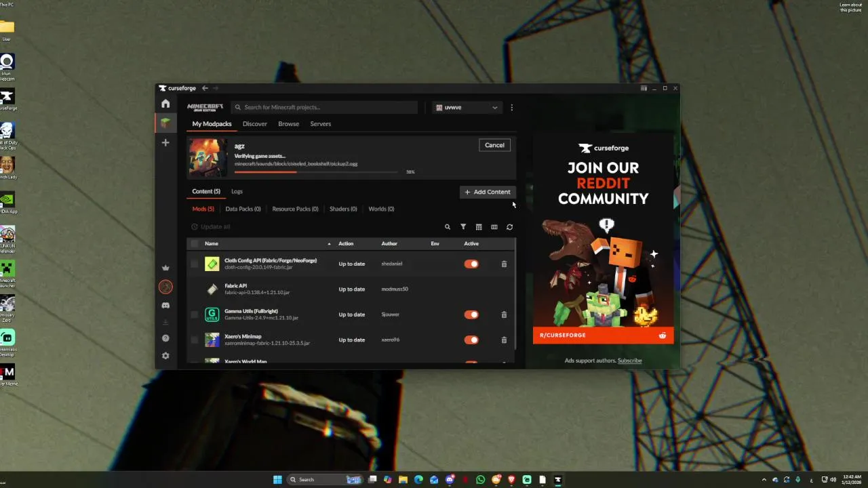Switch to the Browse tab

point(288,124)
